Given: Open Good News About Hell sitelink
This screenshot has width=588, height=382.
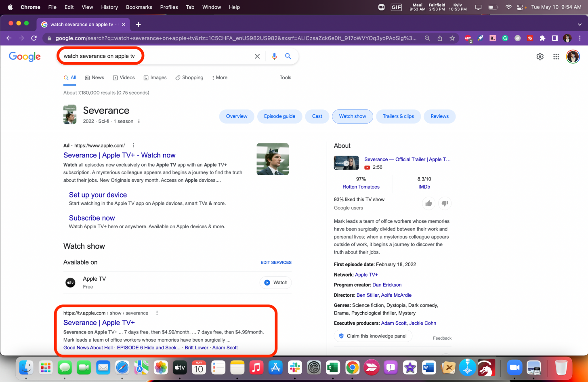Looking at the screenshot, I should point(88,348).
